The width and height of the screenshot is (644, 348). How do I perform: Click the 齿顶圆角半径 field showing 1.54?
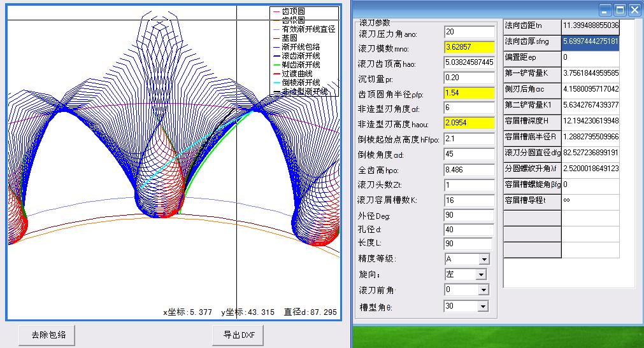pos(469,93)
